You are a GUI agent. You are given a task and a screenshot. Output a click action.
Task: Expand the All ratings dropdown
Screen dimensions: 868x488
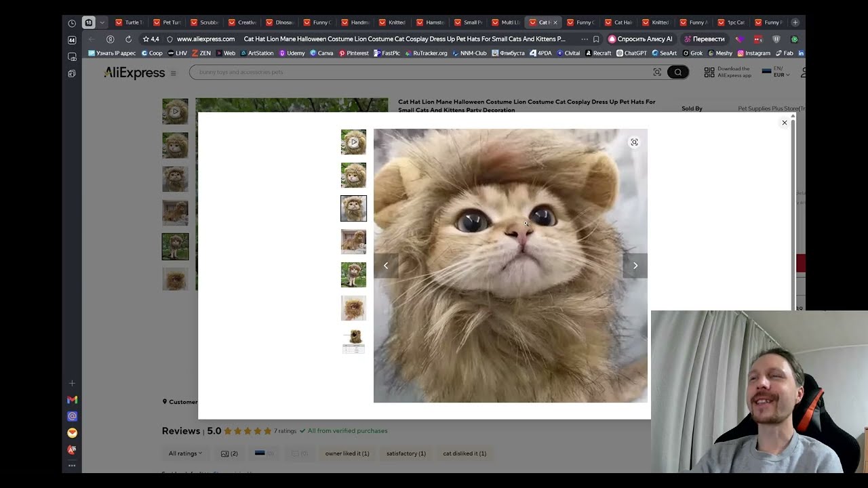pos(186,453)
